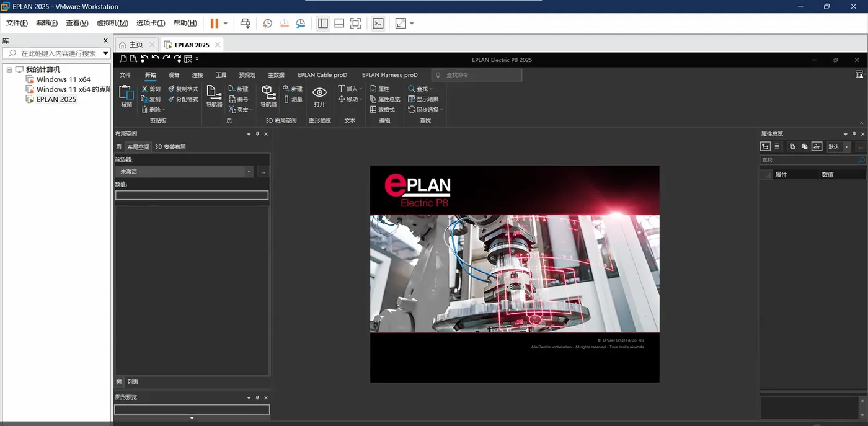Click the VMware suspend (pause) icon
The image size is (868, 426).
click(x=215, y=23)
